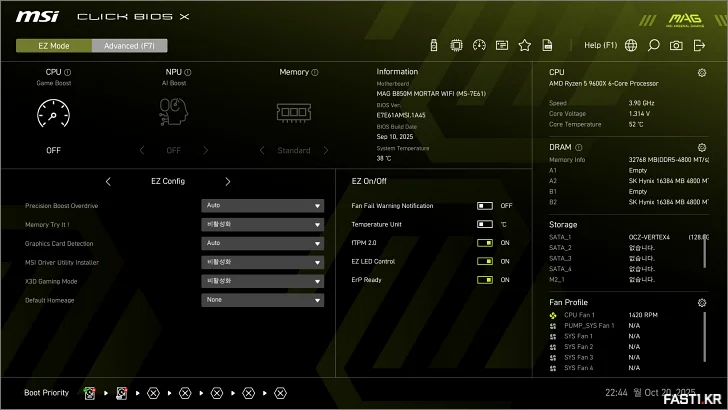Click the exit icon in the toolbar
Viewport: 728px width, 410px height.
coord(699,45)
